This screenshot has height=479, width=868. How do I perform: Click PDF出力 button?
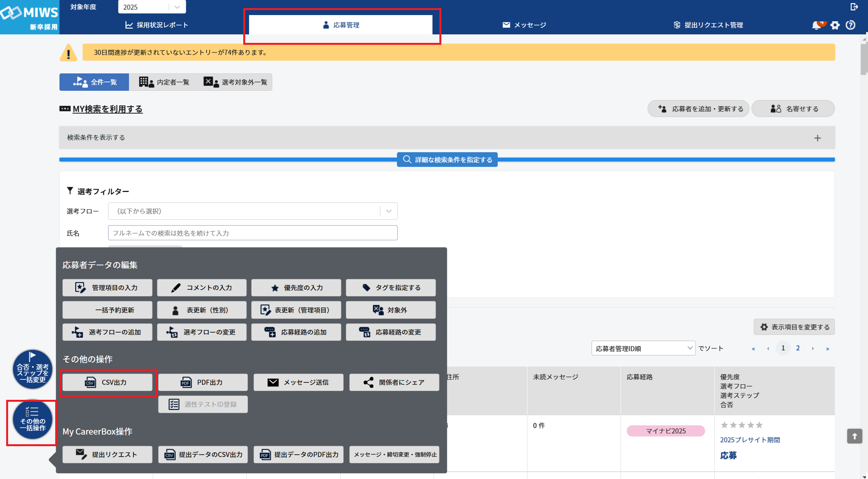point(203,382)
